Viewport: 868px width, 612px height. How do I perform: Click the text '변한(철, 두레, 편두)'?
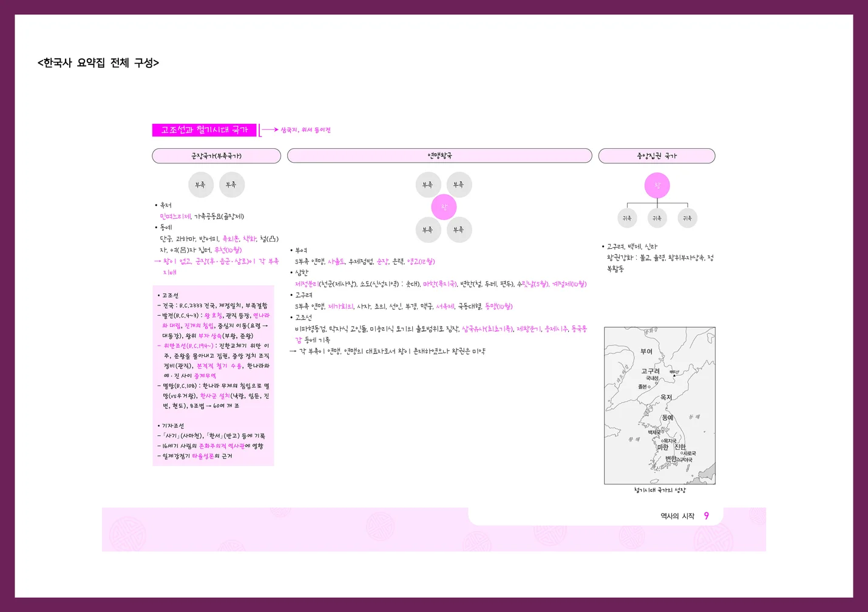click(x=487, y=284)
